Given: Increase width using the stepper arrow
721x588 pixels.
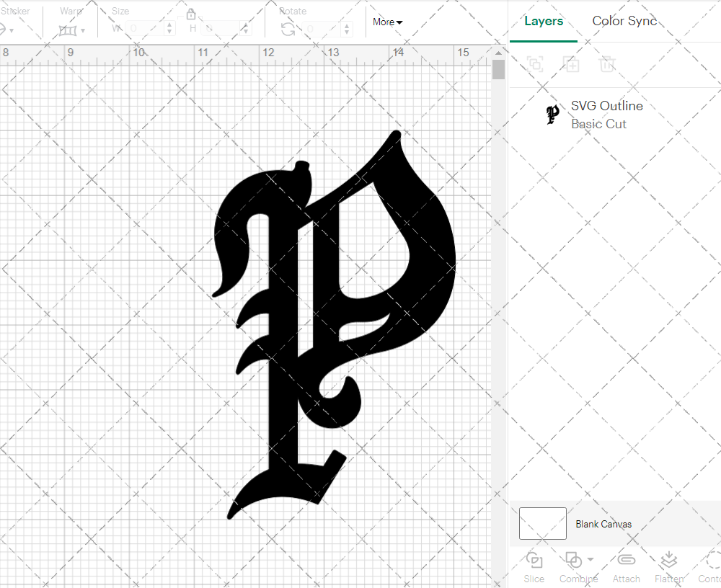Looking at the screenshot, I should pos(169,24).
